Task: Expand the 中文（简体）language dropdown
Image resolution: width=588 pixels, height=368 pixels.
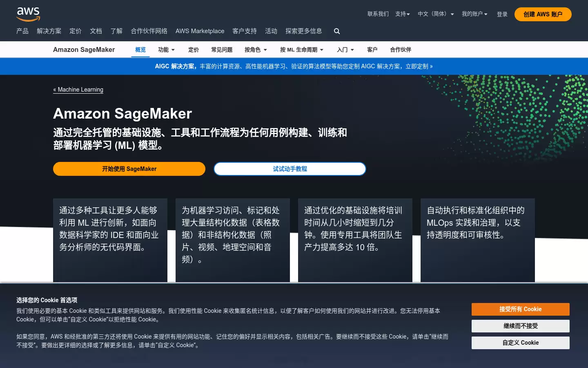Action: [436, 14]
